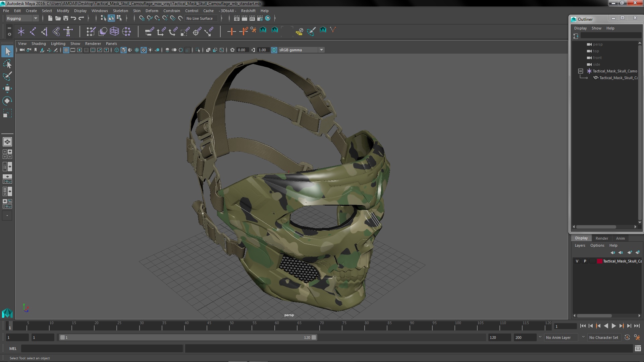Click the Create Locator shelf icon
Image resolution: width=644 pixels, height=362 pixels.
[x=21, y=32]
